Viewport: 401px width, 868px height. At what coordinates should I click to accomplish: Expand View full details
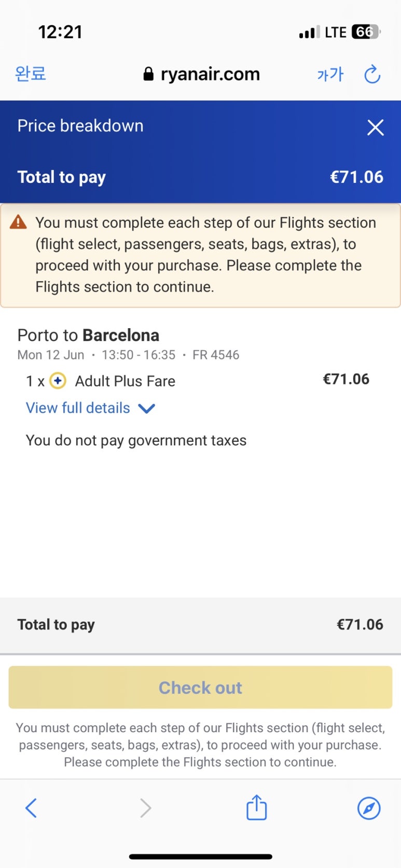point(78,408)
